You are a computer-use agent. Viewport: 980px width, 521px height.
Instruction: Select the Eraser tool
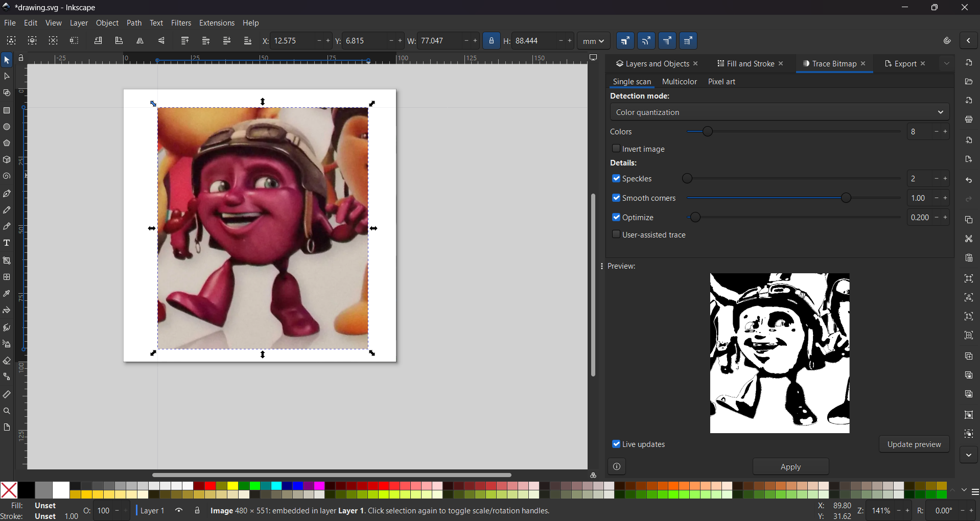pyautogui.click(x=7, y=361)
